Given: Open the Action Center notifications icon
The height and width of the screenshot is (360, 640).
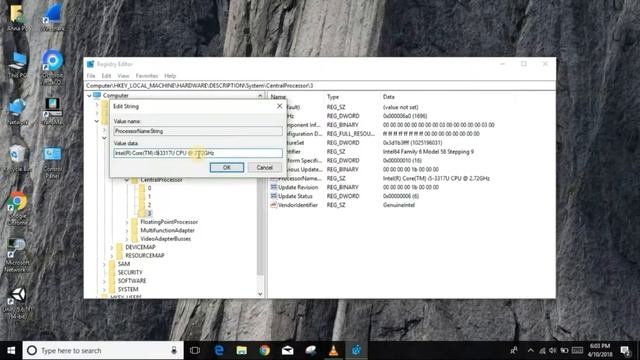Looking at the screenshot, I should (x=625, y=351).
